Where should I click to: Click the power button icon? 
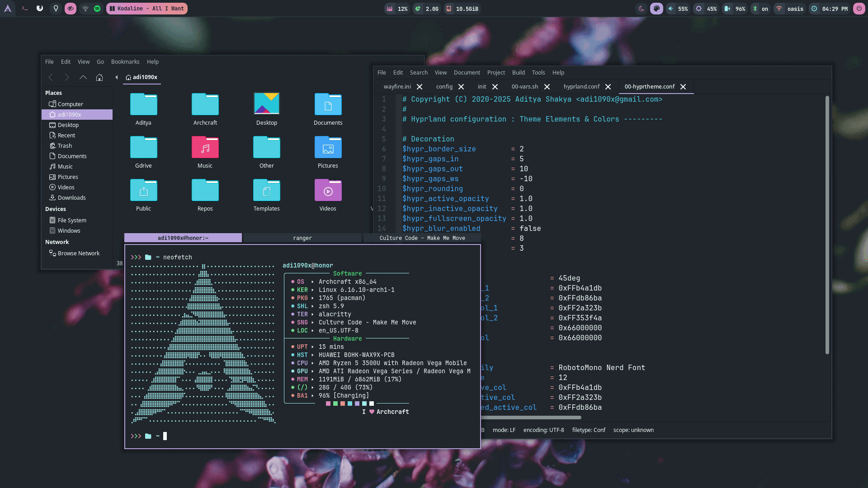click(859, 9)
